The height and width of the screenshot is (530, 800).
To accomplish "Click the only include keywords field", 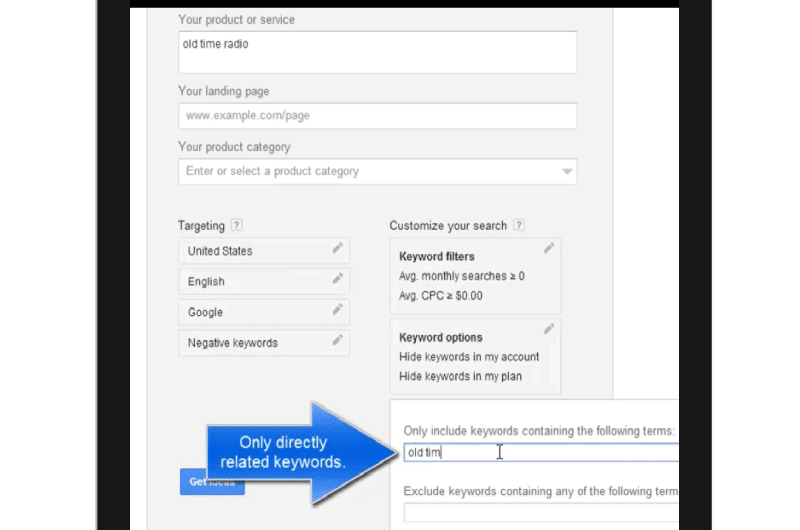I will click(x=541, y=452).
